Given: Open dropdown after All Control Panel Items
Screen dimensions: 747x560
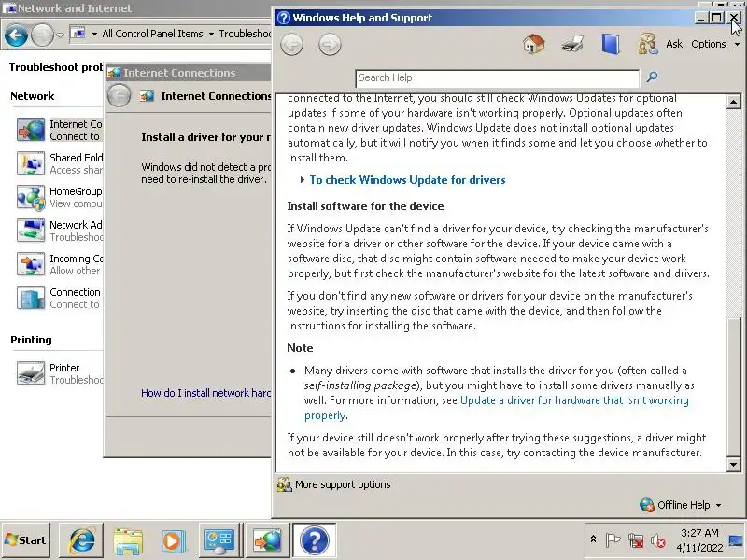Looking at the screenshot, I should point(211,34).
